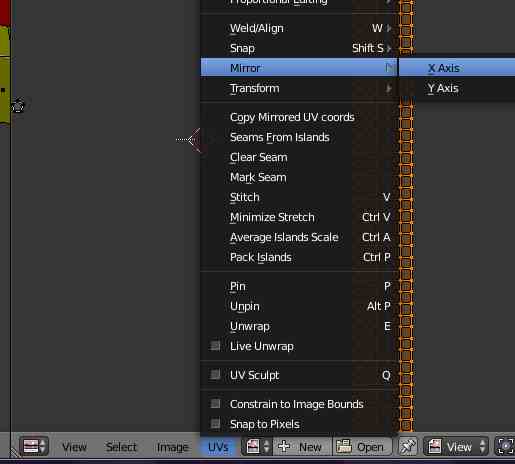The width and height of the screenshot is (515, 464).
Task: Click the pivot point icon at bar's right end
Action: pyautogui.click(x=505, y=446)
